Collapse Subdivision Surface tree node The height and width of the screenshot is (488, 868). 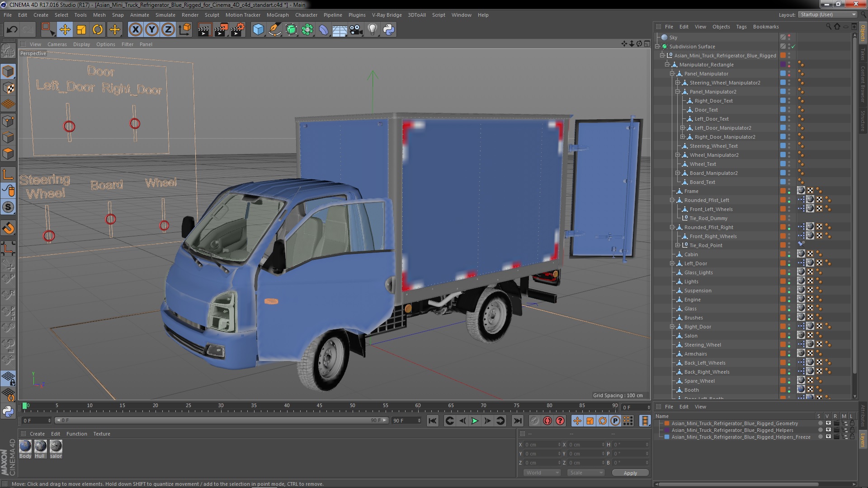pyautogui.click(x=658, y=47)
